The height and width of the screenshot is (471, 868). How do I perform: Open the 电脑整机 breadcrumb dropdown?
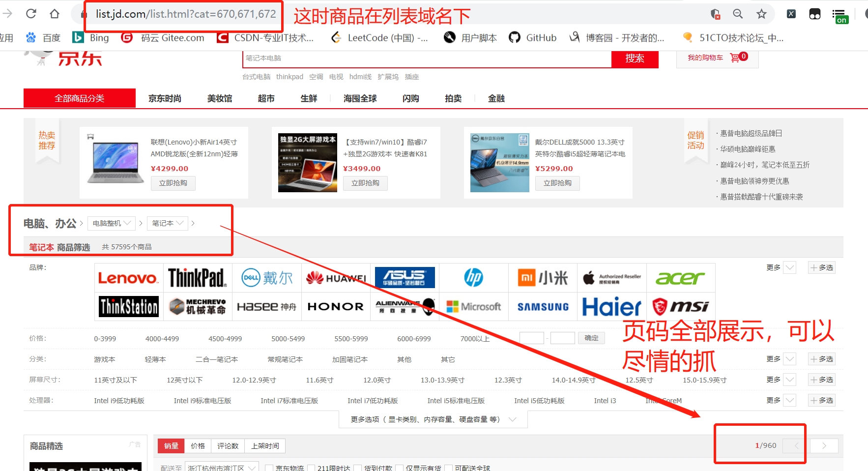click(112, 223)
